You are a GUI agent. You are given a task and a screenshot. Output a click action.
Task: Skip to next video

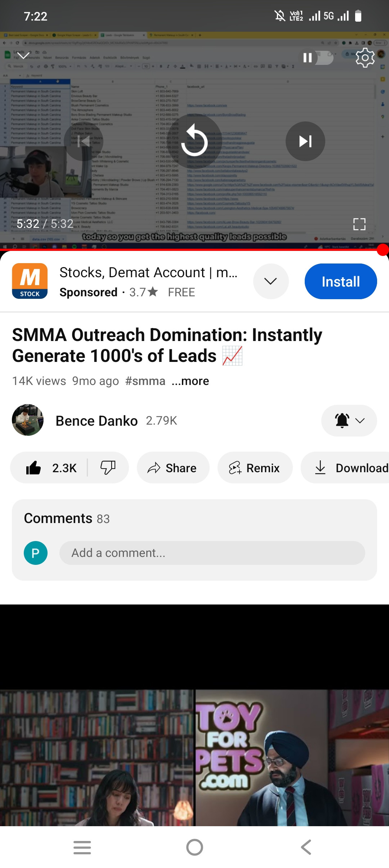click(305, 141)
